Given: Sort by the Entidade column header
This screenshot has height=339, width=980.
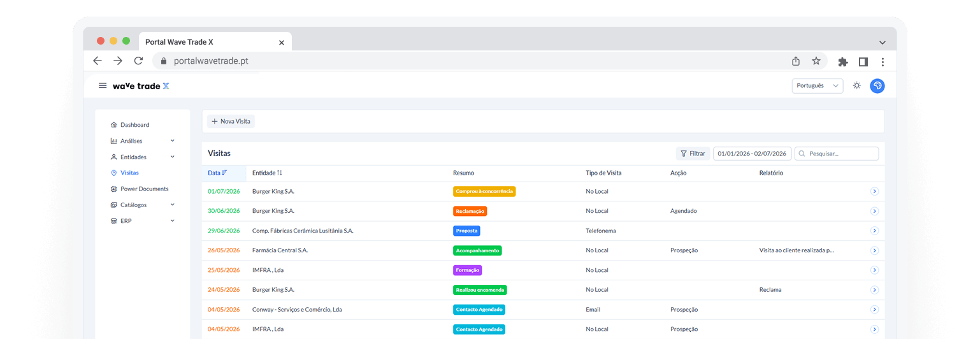Looking at the screenshot, I should tap(267, 173).
